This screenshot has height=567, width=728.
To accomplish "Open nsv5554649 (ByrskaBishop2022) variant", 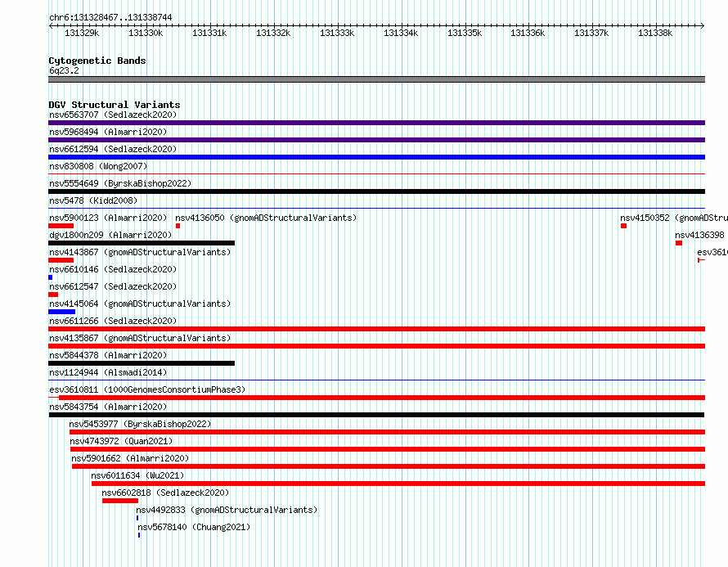I will point(120,183).
